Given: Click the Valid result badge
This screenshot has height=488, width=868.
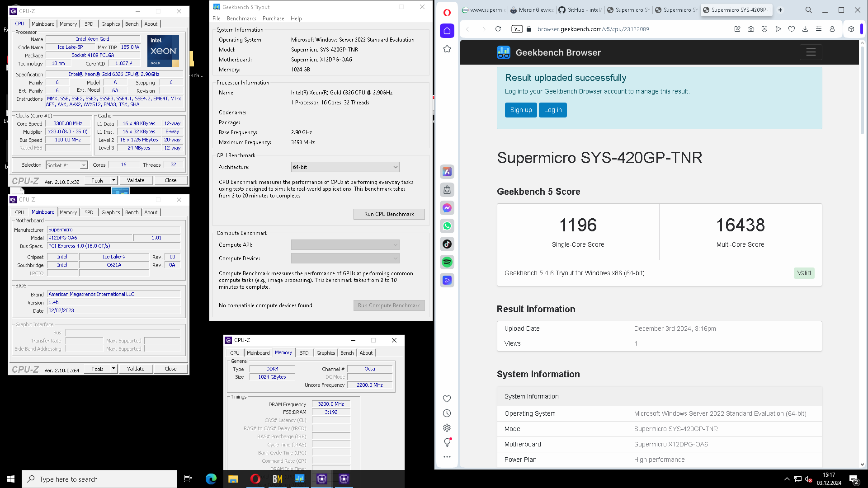Looking at the screenshot, I should (804, 273).
